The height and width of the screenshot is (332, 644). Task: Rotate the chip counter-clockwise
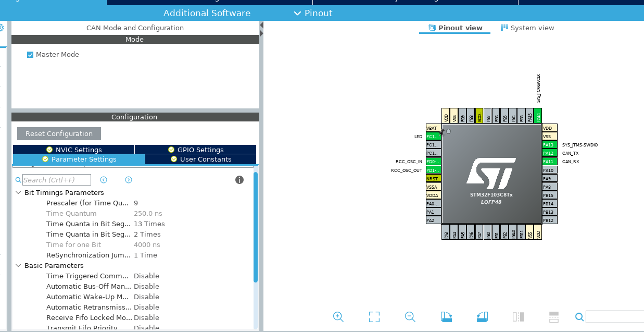coord(482,316)
